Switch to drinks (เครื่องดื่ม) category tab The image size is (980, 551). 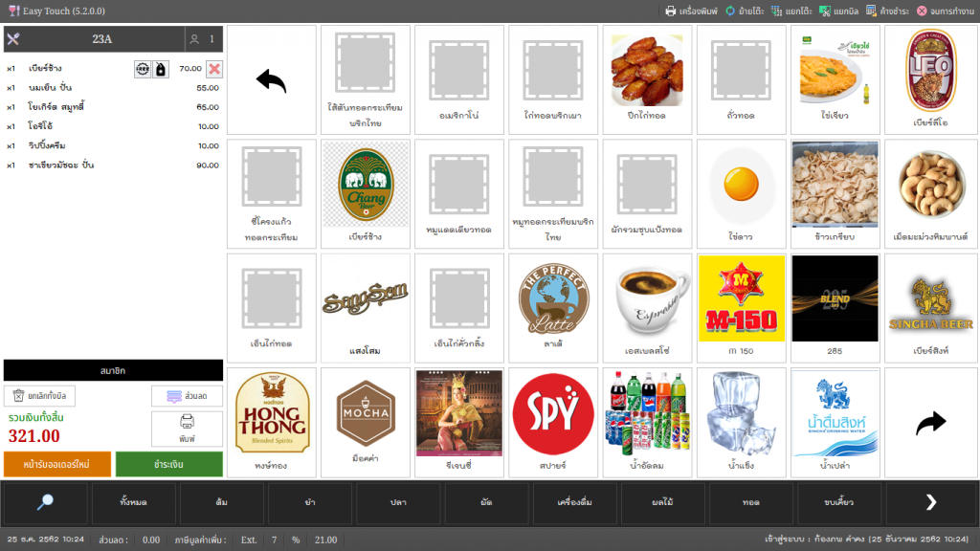click(574, 502)
